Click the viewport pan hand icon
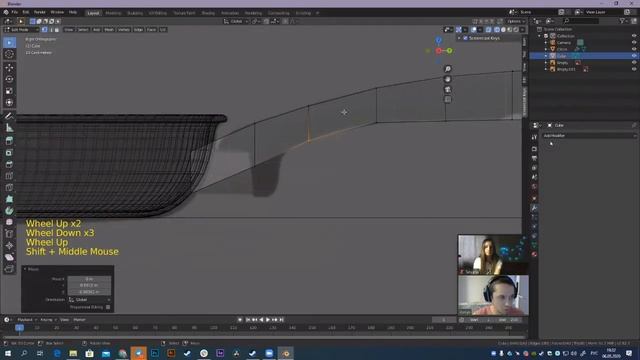Screen dimensions: 640x360 click(448, 79)
